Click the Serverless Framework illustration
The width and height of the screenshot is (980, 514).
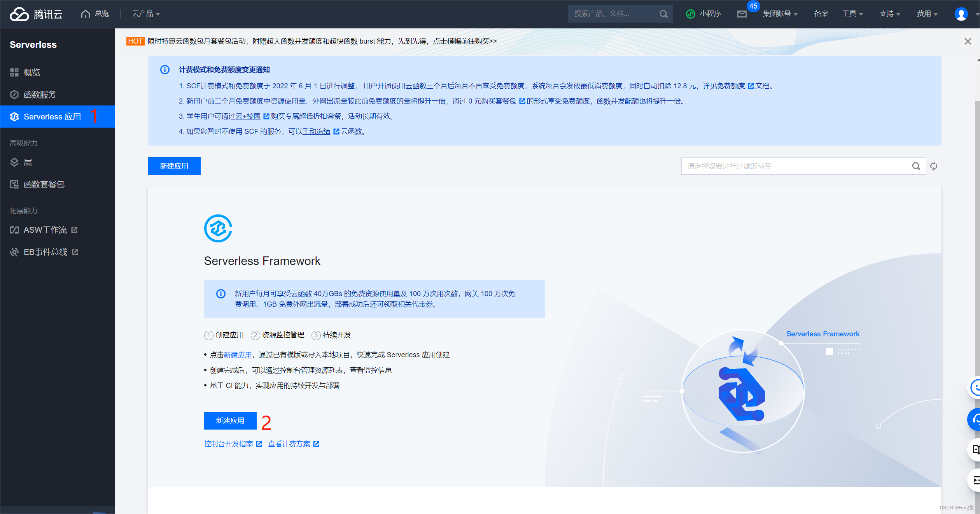point(743,391)
